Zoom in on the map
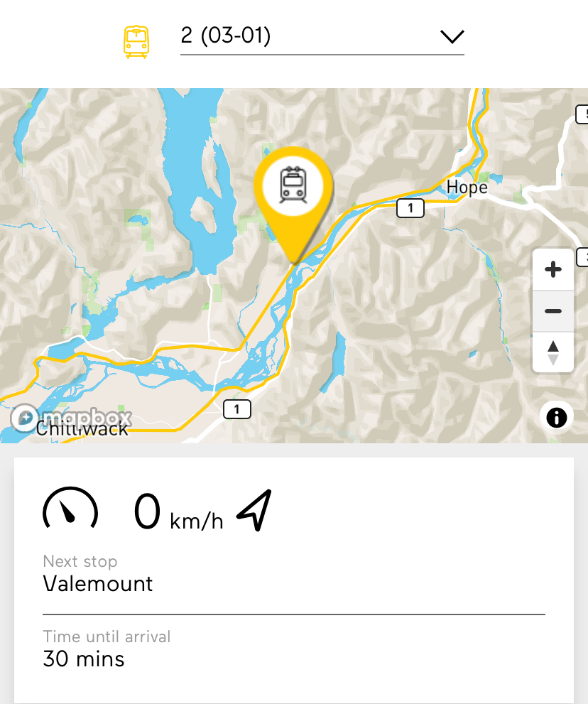 point(552,270)
